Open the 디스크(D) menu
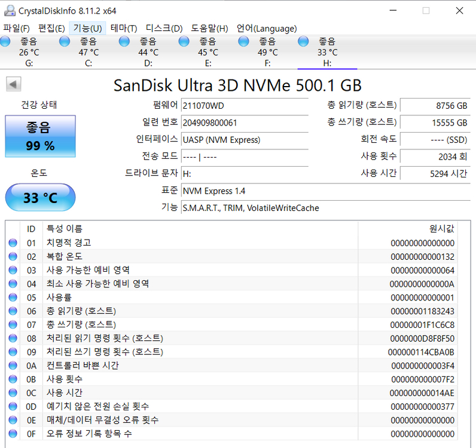This screenshot has width=476, height=448. [164, 28]
